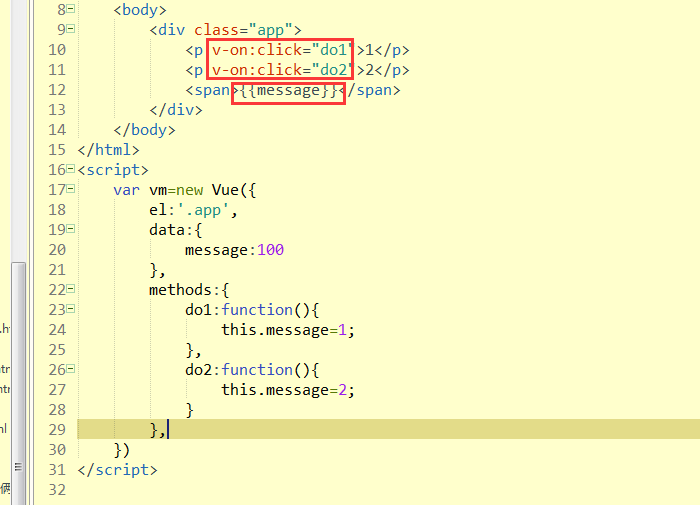Click the {{message}} interpolation text

pos(288,91)
